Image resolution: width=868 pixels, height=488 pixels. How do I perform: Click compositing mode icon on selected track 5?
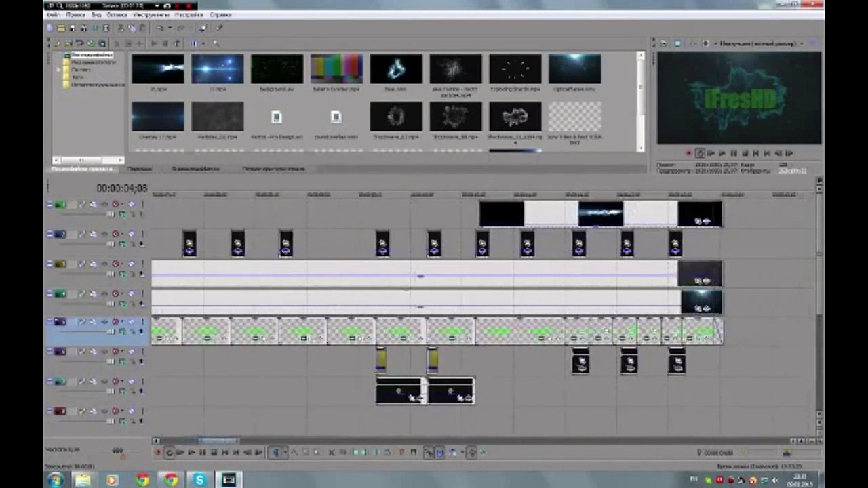(123, 332)
